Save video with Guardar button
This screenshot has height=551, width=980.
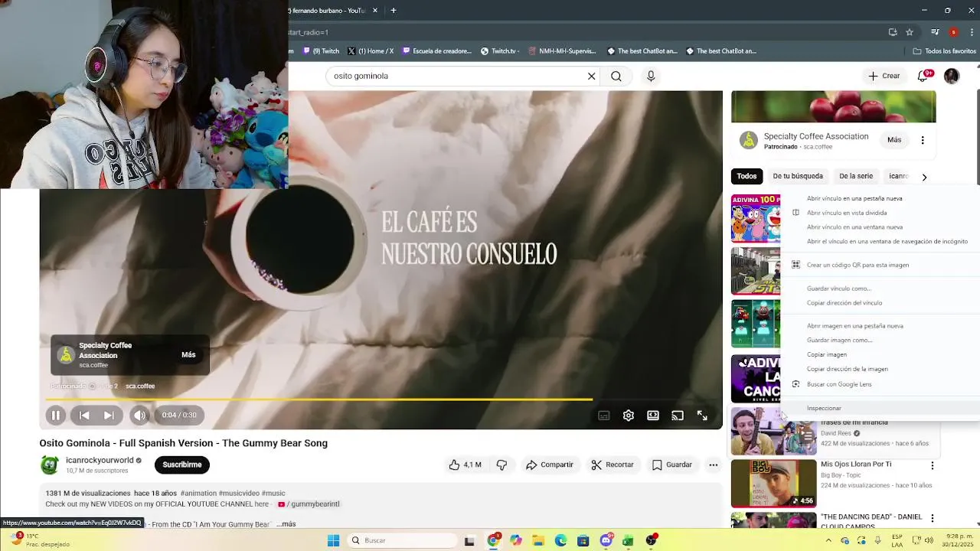[x=672, y=465]
